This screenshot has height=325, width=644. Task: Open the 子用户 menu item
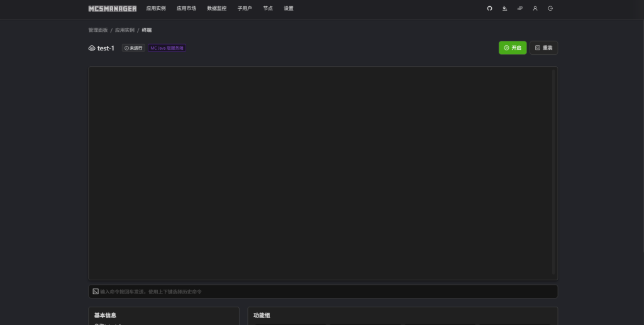[x=245, y=9]
